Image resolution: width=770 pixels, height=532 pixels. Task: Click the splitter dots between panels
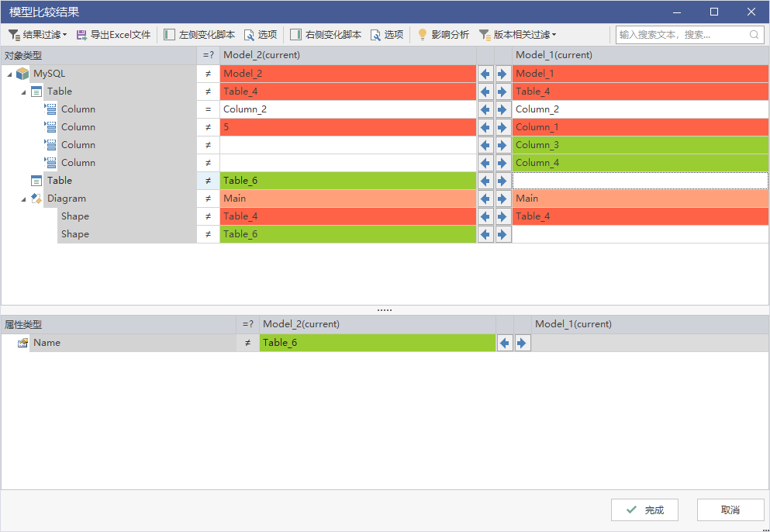385,310
